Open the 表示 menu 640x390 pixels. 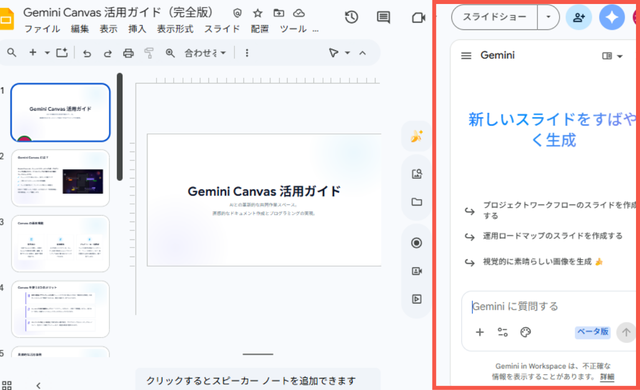(109, 29)
